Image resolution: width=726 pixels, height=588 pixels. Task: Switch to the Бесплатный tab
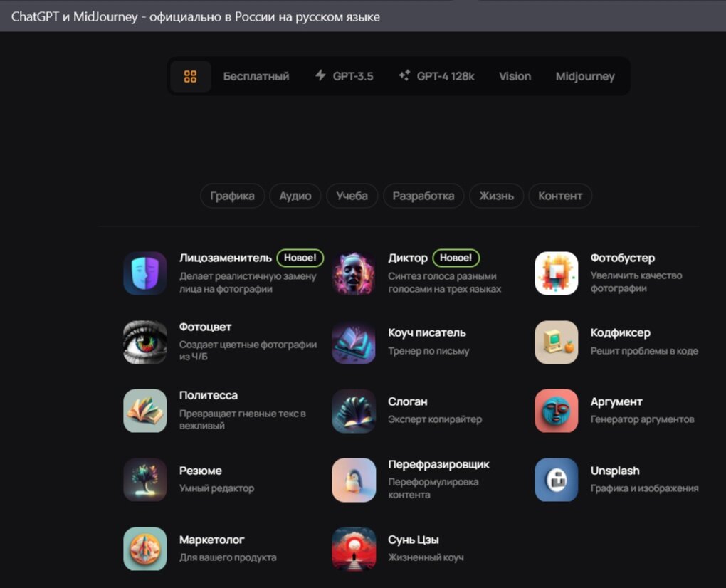tap(256, 76)
